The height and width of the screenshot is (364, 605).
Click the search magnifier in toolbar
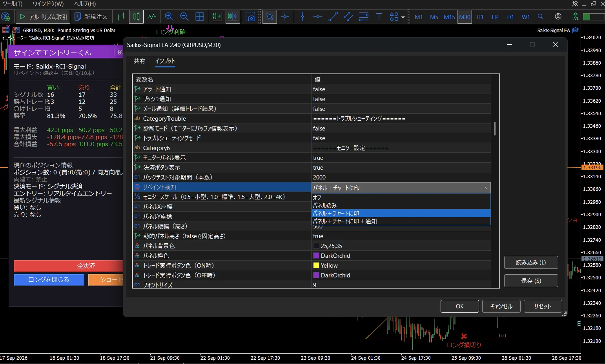[x=541, y=17]
